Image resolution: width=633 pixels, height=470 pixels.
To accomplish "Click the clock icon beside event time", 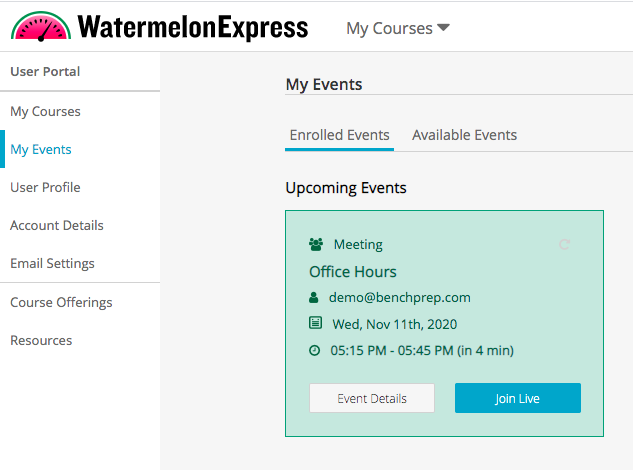I will (x=314, y=350).
